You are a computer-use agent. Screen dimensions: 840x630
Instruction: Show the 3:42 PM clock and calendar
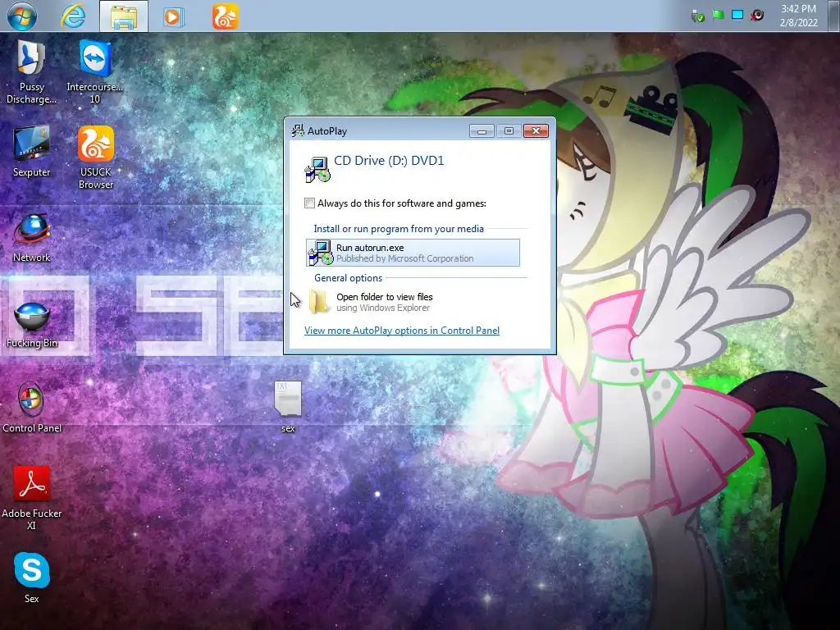click(798, 16)
